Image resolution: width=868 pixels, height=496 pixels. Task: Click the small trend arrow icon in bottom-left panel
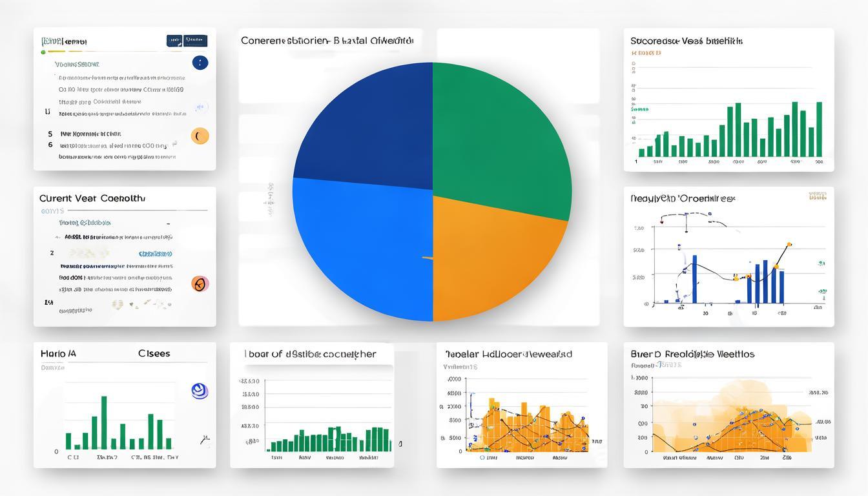pos(205,440)
